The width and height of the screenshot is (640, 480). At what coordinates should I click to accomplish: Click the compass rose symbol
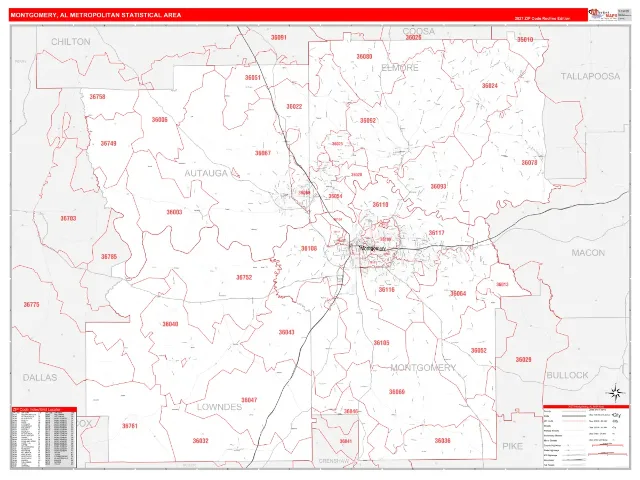click(x=616, y=393)
